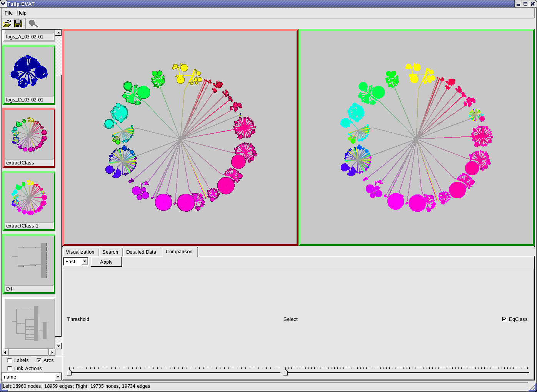Select the extractClass-1 graph thumbnail
537x392 pixels.
coord(29,198)
